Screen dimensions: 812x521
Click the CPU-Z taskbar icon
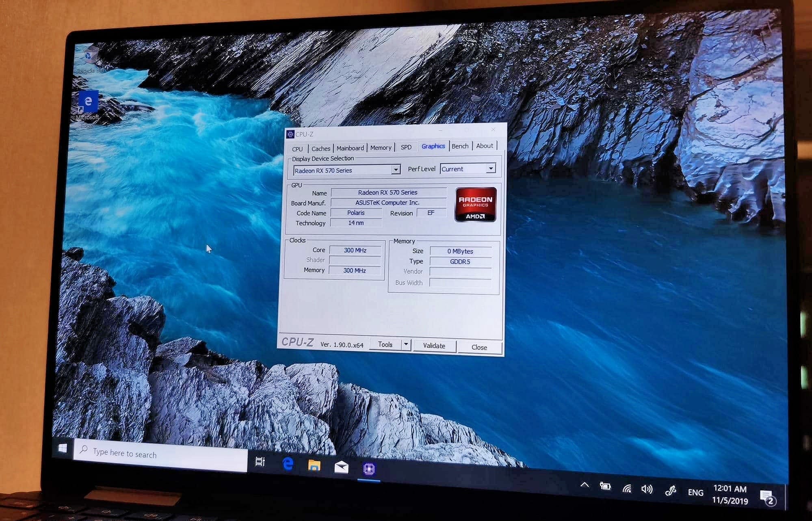369,469
